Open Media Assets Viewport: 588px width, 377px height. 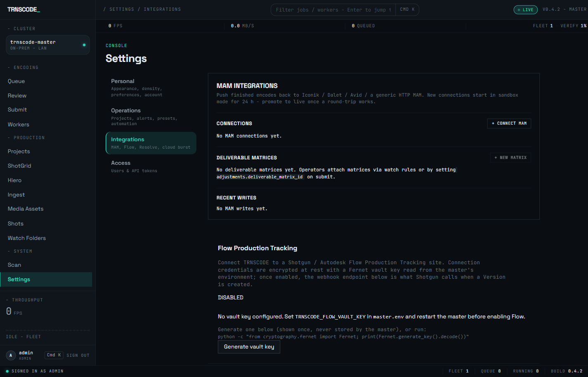click(x=25, y=209)
